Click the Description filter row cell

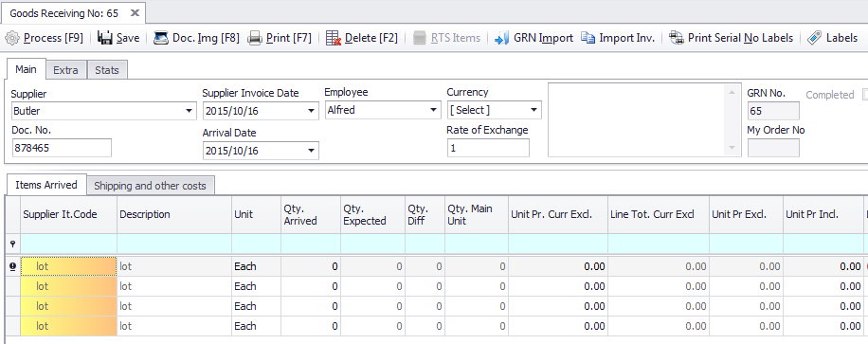[x=174, y=244]
